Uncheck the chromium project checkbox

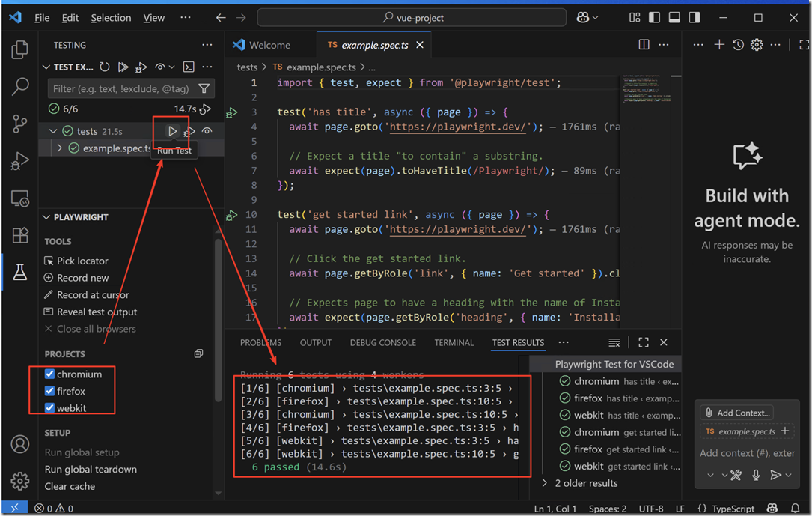click(49, 374)
